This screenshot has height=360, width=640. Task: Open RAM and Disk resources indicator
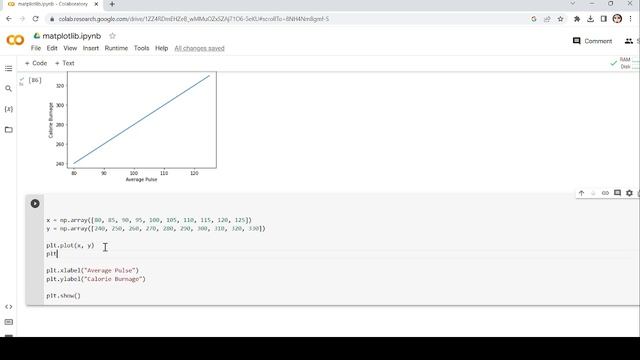coord(624,63)
